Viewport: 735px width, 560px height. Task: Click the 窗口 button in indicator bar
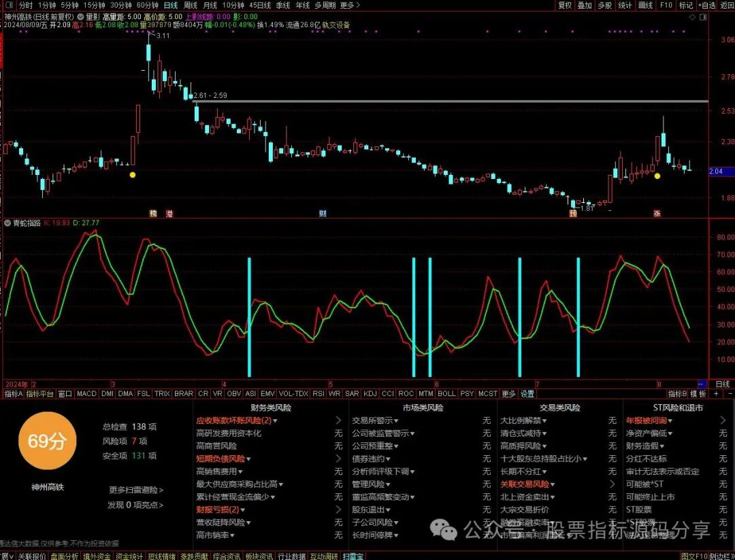tap(65, 394)
